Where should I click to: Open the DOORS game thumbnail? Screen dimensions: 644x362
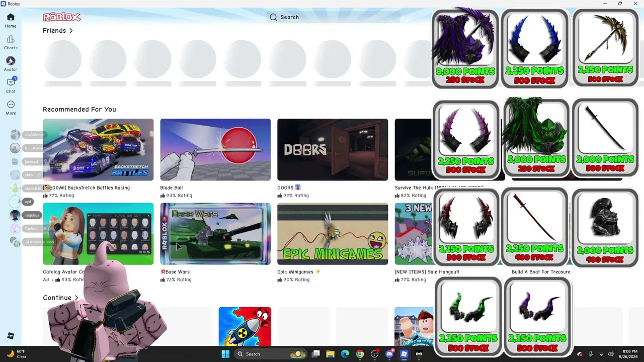[333, 150]
